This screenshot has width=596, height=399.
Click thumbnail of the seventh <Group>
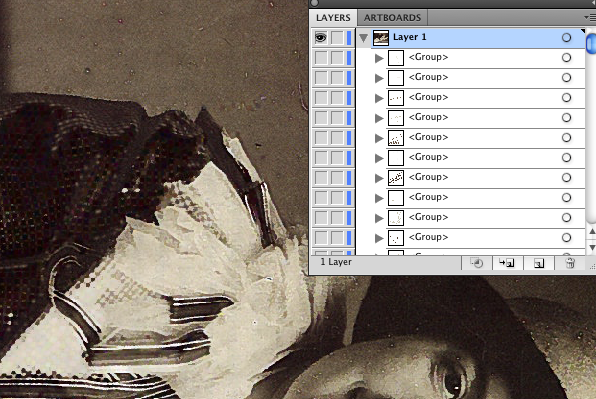(x=396, y=178)
